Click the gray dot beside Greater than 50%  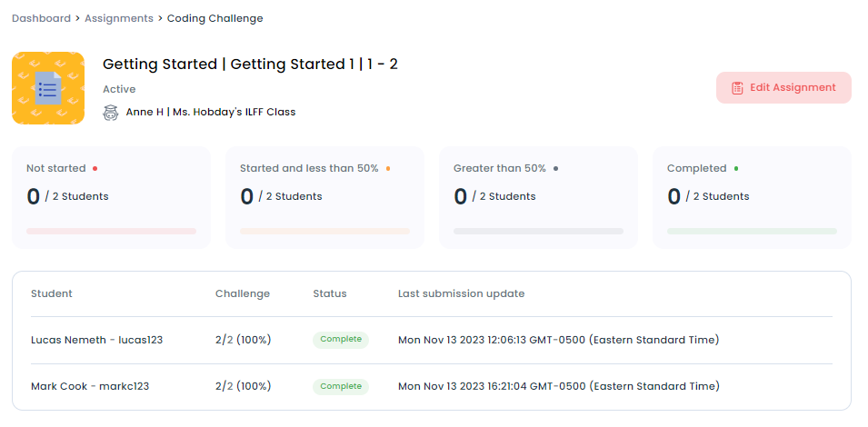[x=555, y=168]
